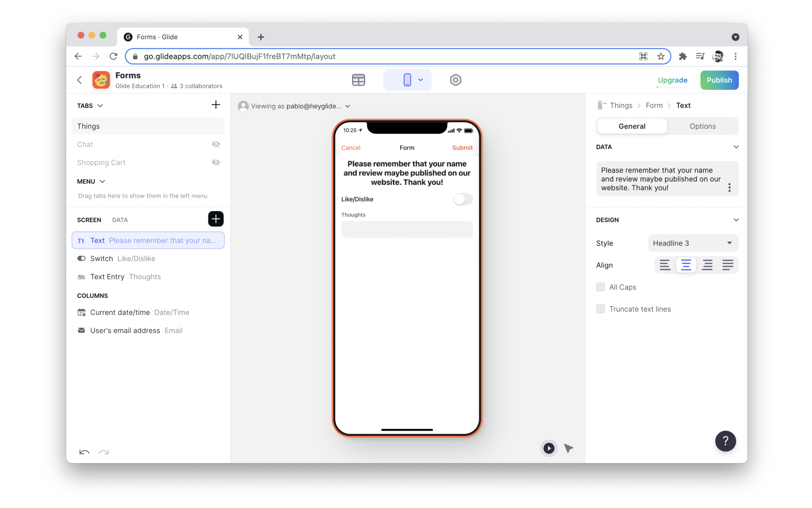Add component with black plus button
This screenshot has height=508, width=812.
[215, 219]
